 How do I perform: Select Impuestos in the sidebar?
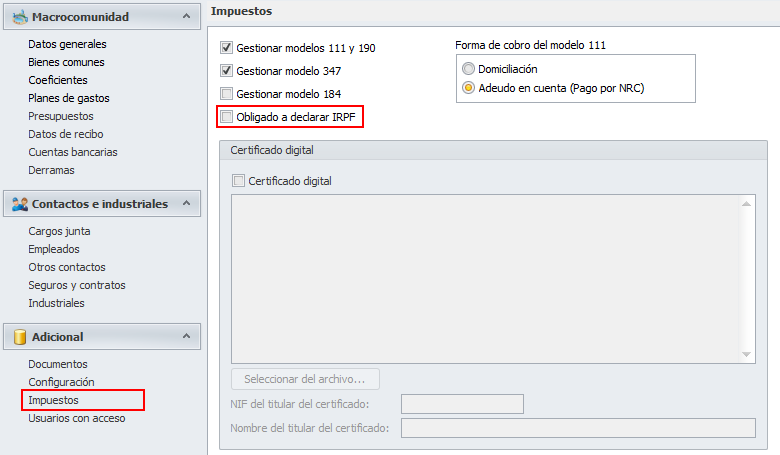pos(53,400)
